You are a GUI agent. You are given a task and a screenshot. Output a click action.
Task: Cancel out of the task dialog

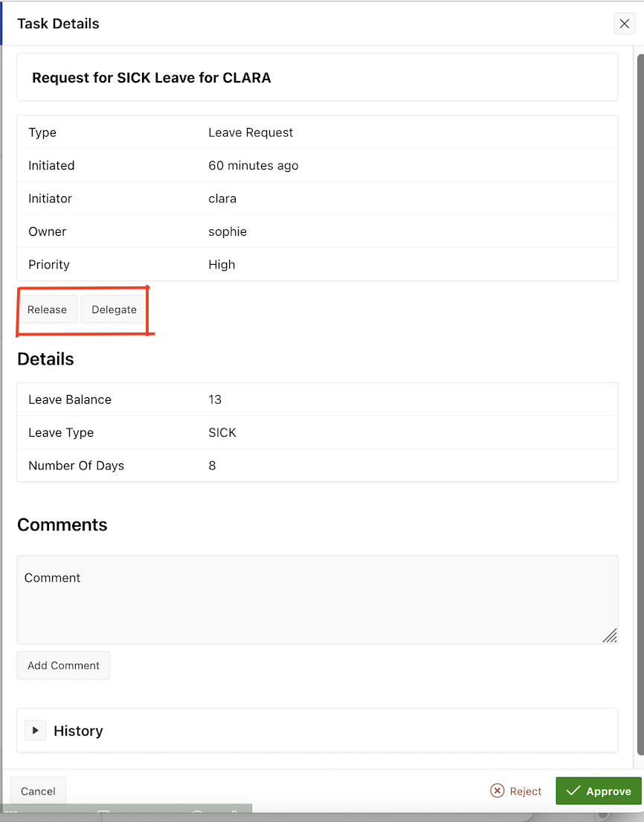(x=38, y=791)
